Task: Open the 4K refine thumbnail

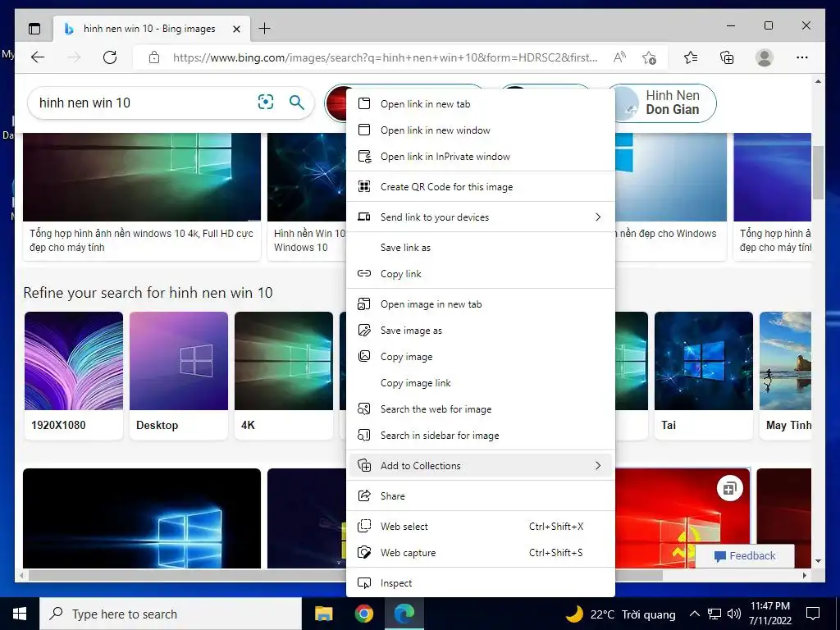Action: coord(284,375)
